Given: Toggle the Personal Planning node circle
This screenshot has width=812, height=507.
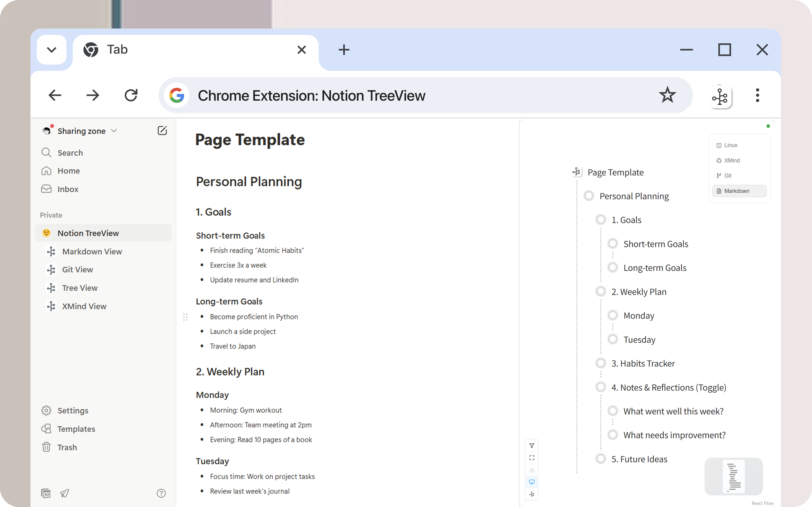Looking at the screenshot, I should tap(589, 196).
